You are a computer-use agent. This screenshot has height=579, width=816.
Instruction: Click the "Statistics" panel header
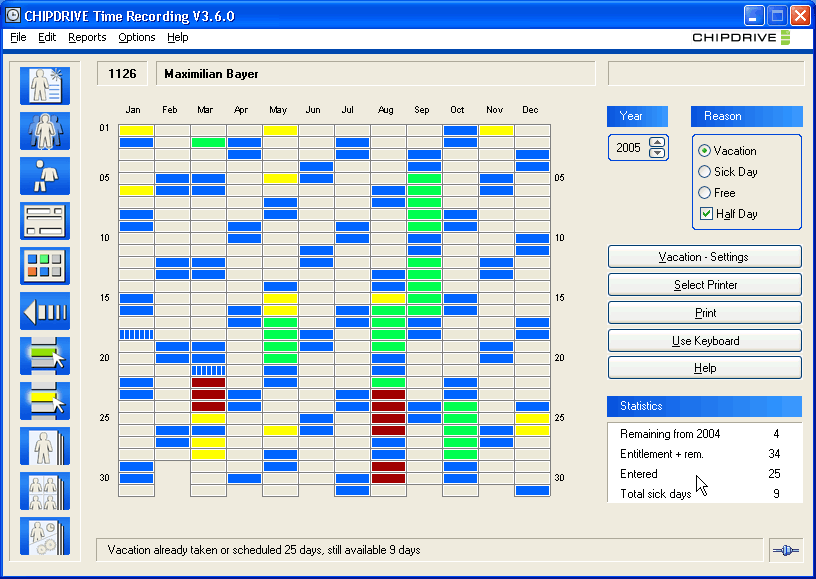tap(705, 406)
